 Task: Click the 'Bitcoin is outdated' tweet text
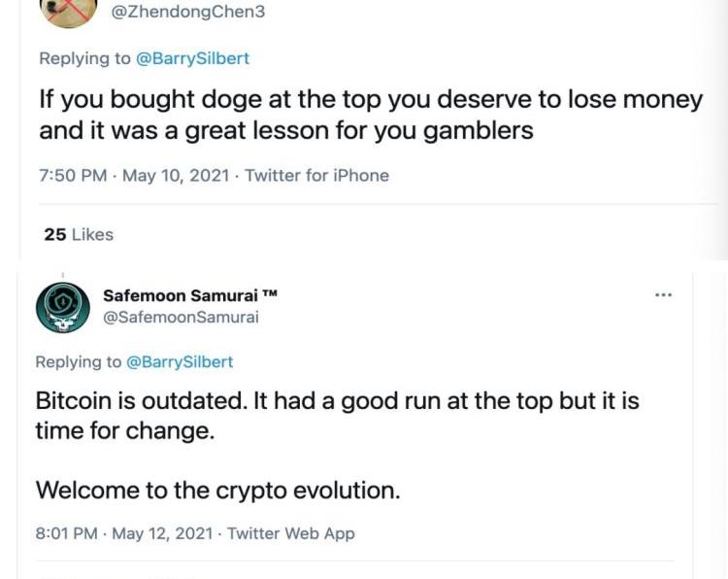tap(336, 415)
